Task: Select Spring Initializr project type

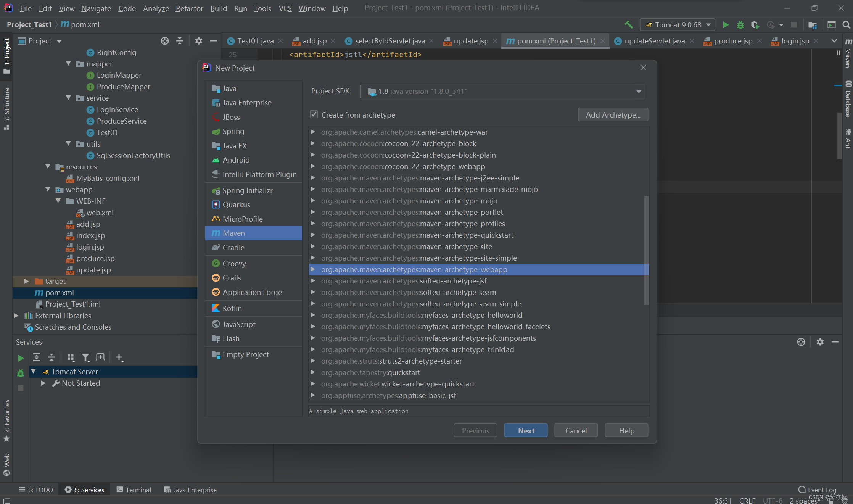Action: (254, 190)
